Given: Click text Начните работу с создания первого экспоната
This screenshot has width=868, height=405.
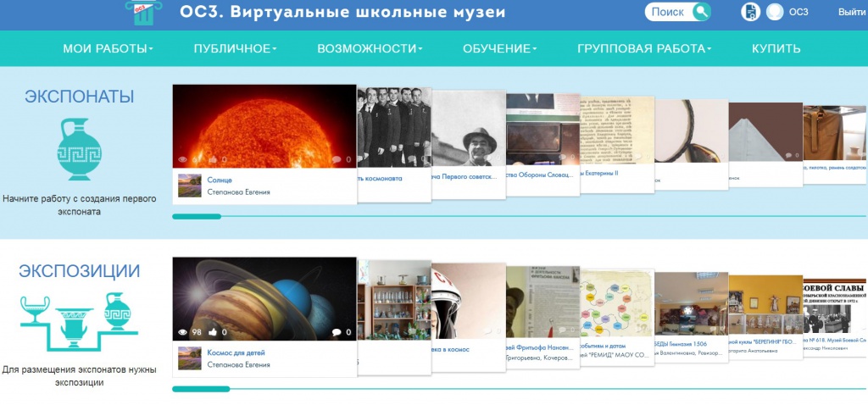Looking at the screenshot, I should (79, 205).
